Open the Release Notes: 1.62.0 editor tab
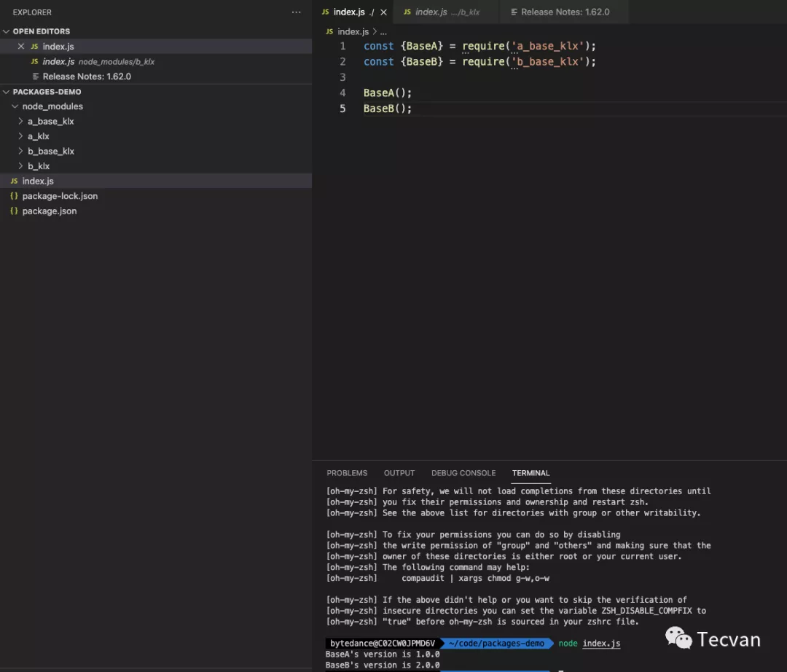 (564, 12)
